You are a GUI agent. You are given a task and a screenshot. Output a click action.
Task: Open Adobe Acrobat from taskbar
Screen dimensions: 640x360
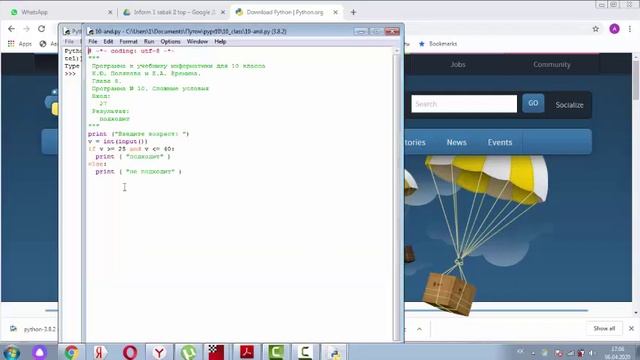tap(247, 352)
